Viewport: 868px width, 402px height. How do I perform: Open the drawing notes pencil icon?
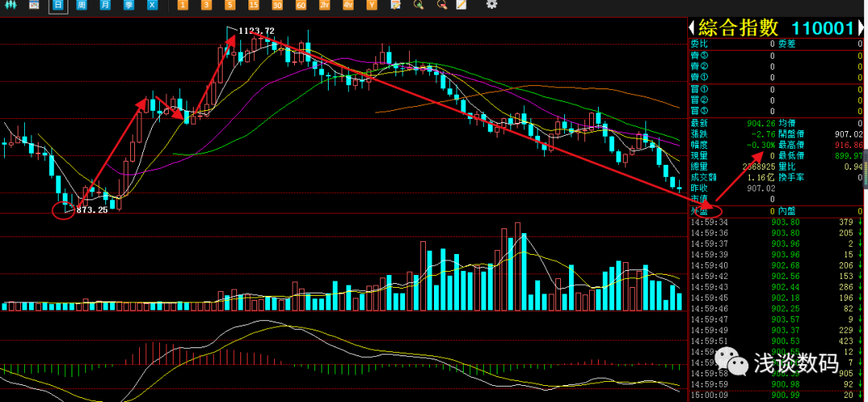coord(461,5)
